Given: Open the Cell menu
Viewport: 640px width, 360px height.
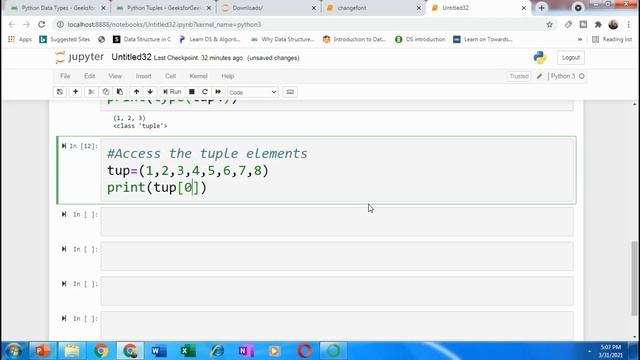Looking at the screenshot, I should point(170,76).
